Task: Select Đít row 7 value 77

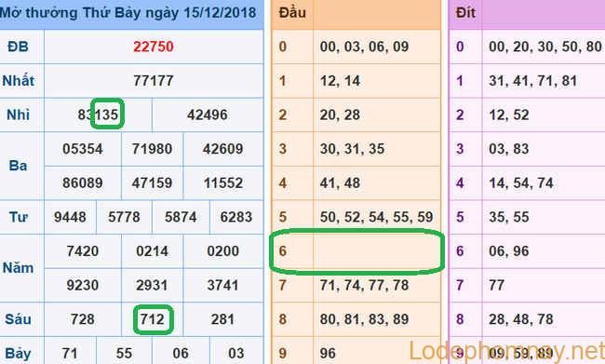Action: pyautogui.click(x=497, y=285)
